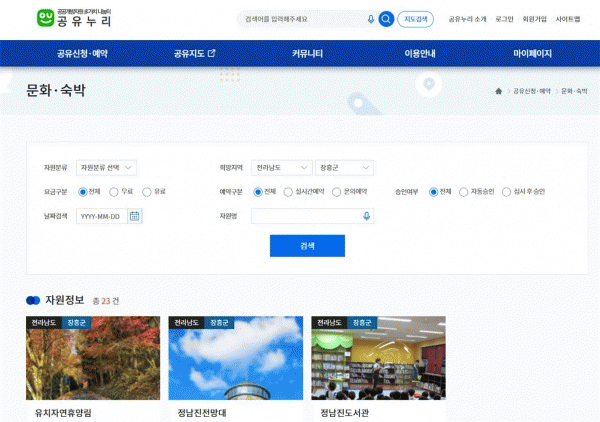Click the home icon in breadcrumb
Image resolution: width=600 pixels, height=422 pixels.
tap(498, 91)
